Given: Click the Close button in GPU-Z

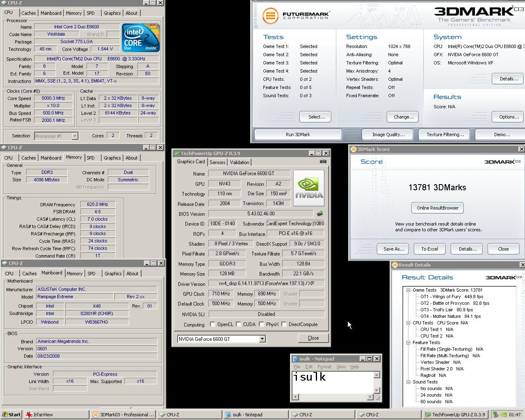Looking at the screenshot, I should click(x=313, y=338).
